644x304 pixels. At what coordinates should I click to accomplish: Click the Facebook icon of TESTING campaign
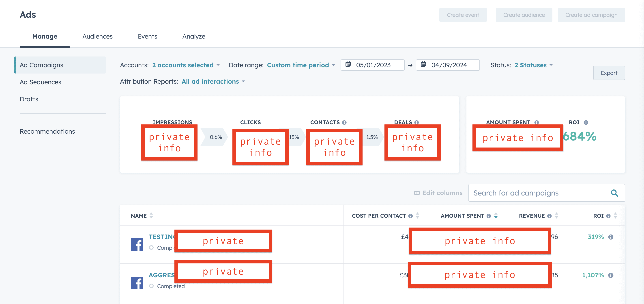[137, 244]
